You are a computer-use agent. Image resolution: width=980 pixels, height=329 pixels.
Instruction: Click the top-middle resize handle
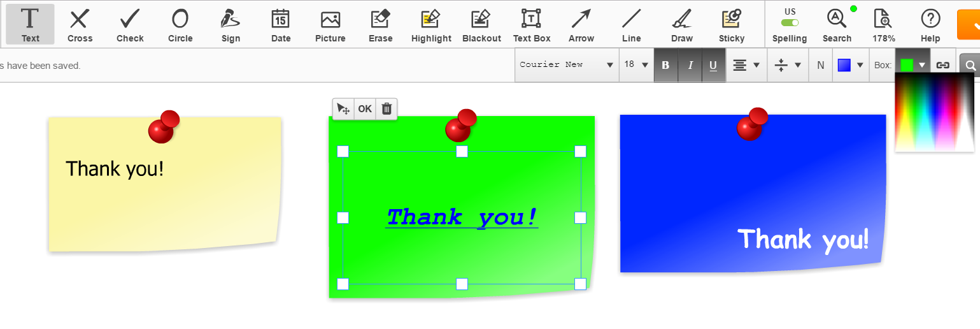point(462,151)
